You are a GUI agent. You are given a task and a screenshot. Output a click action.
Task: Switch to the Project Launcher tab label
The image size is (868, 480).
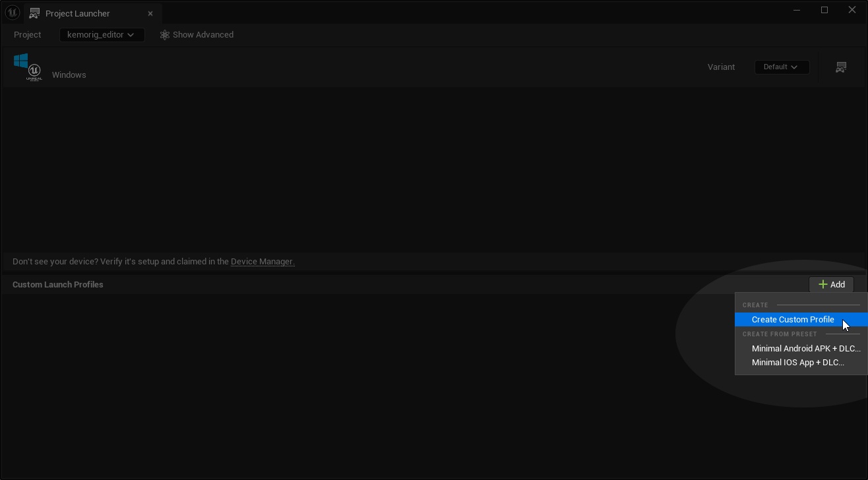(x=78, y=13)
